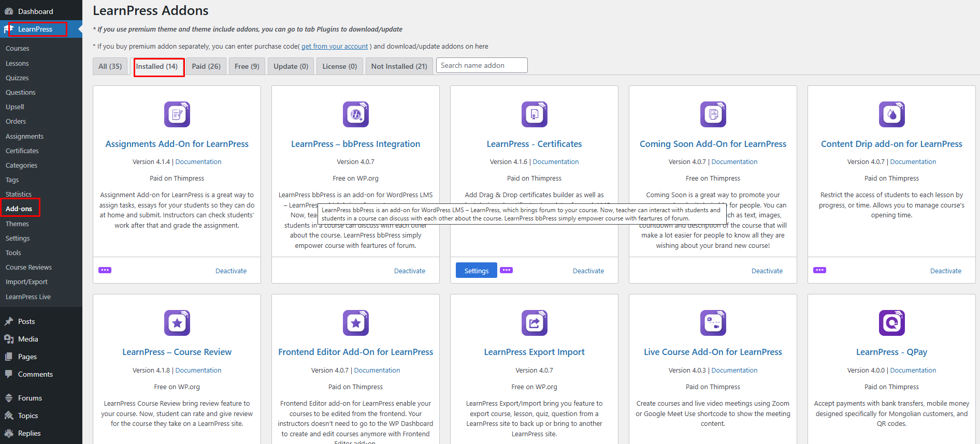
Task: Open Settings for LearnPress Certificates
Action: pos(476,271)
